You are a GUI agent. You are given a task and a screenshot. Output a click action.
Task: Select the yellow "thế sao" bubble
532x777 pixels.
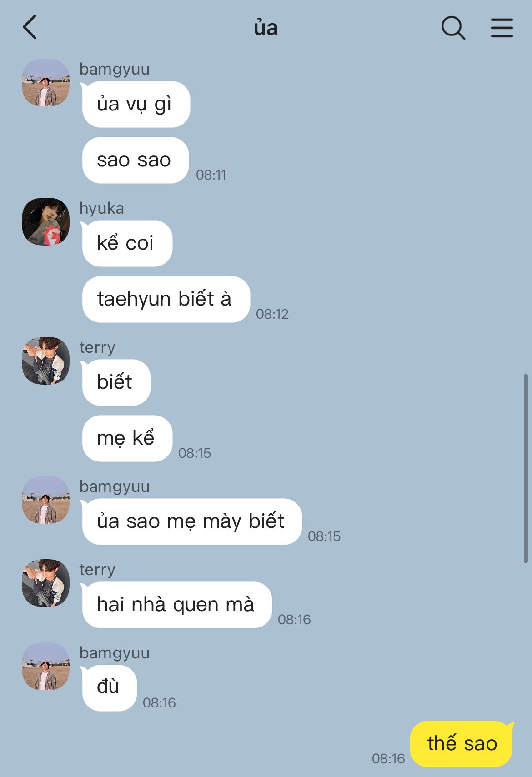click(462, 744)
